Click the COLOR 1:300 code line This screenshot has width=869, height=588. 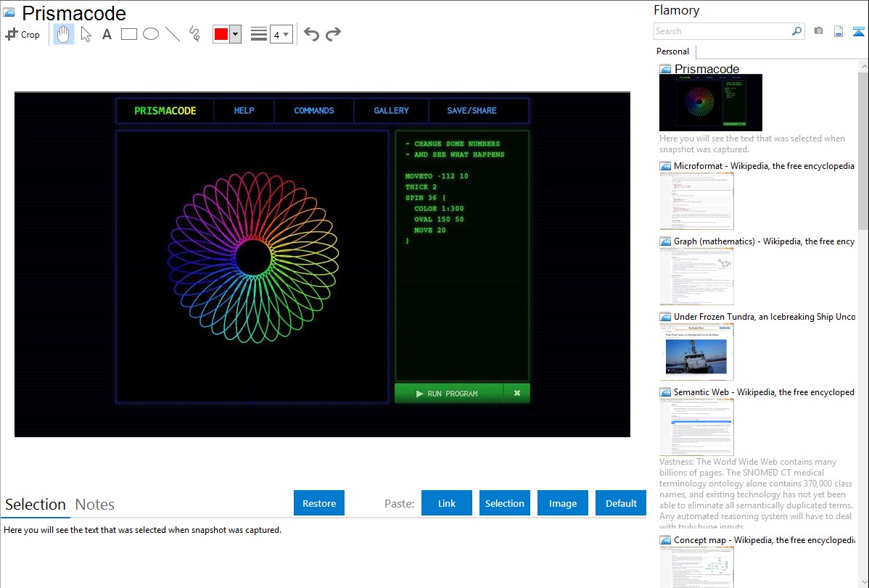point(439,209)
